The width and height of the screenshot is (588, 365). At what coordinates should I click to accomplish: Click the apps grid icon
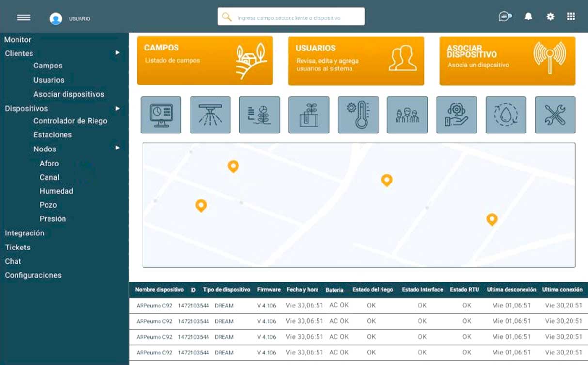click(x=571, y=17)
